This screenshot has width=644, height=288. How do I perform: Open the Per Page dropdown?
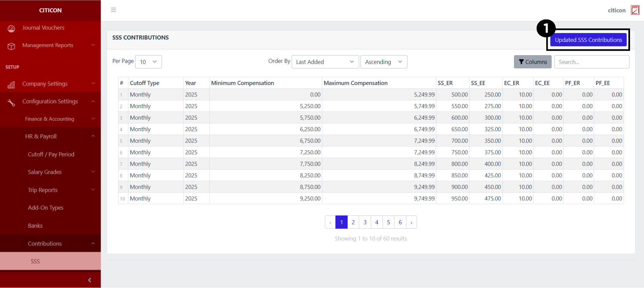coord(148,62)
